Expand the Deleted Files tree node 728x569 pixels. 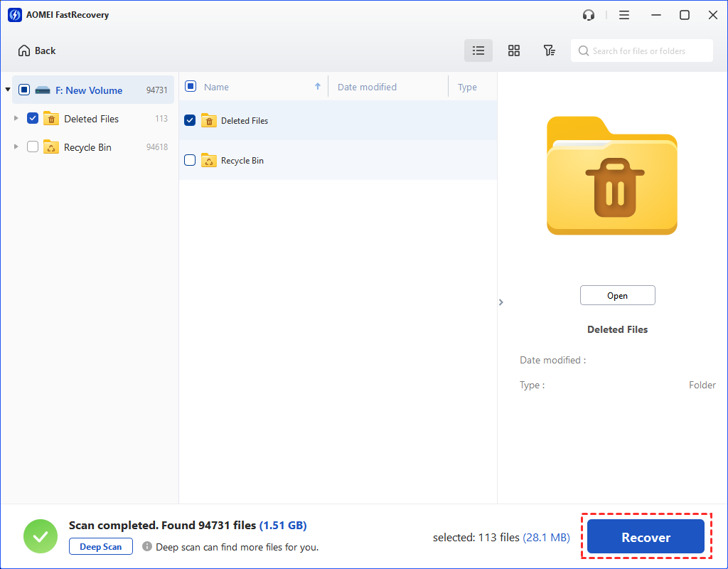16,119
